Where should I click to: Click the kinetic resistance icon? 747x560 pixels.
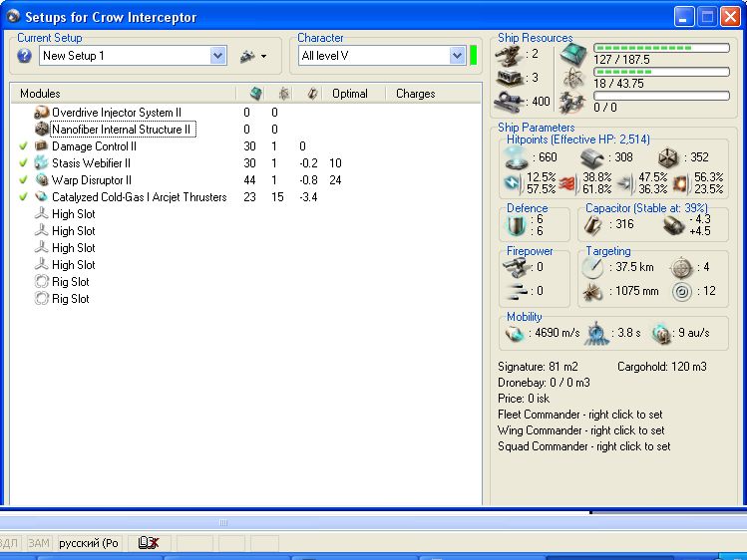pyautogui.click(x=626, y=183)
